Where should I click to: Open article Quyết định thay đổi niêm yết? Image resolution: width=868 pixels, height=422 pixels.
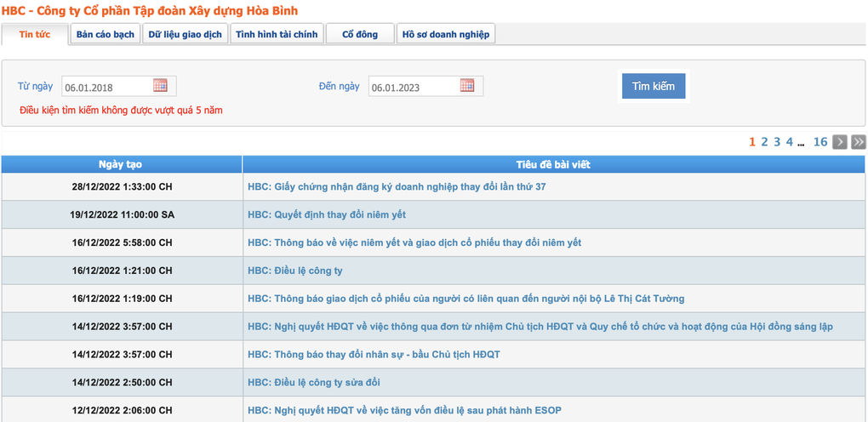[x=327, y=214]
